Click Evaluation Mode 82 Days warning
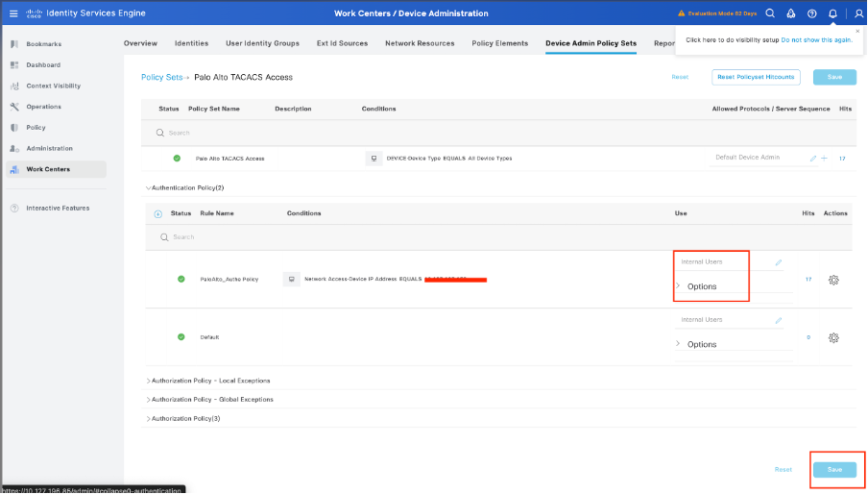Image resolution: width=868 pixels, height=494 pixels. click(717, 13)
